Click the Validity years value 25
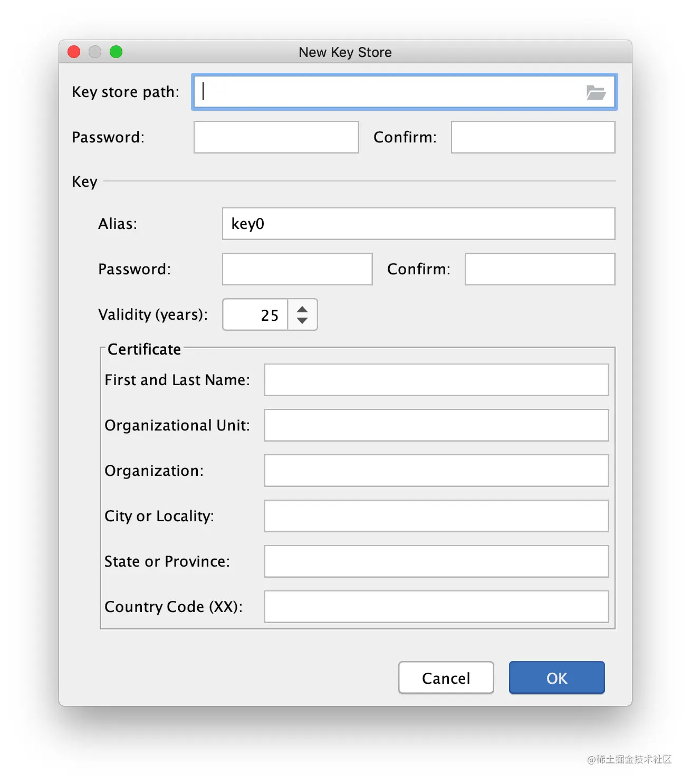Image resolution: width=691 pixels, height=784 pixels. (x=256, y=315)
